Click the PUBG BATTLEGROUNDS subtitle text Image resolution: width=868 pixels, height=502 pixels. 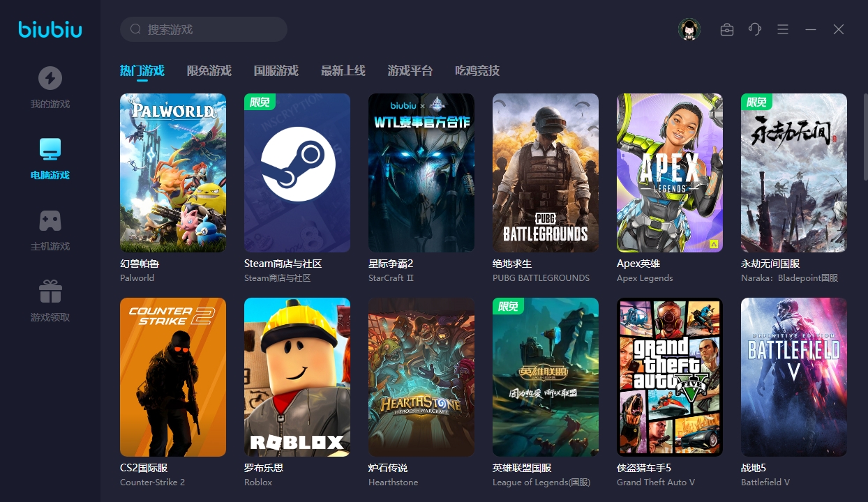pyautogui.click(x=541, y=278)
